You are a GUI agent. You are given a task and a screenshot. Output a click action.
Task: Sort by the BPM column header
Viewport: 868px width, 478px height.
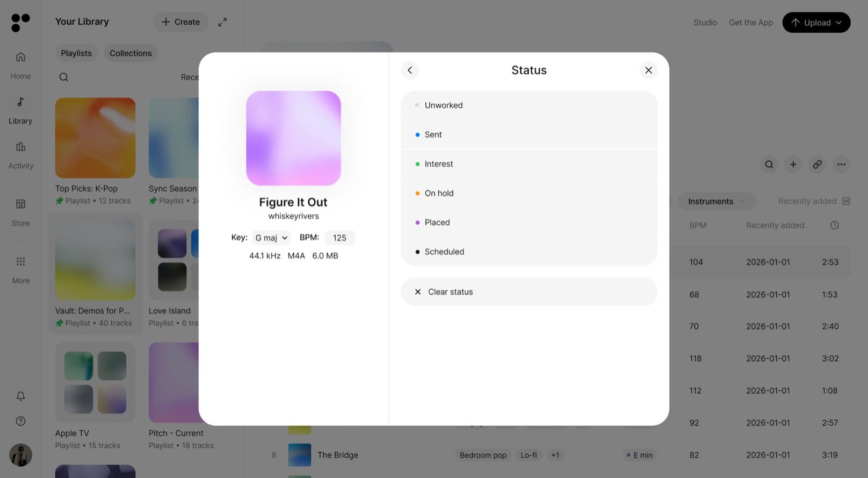698,225
